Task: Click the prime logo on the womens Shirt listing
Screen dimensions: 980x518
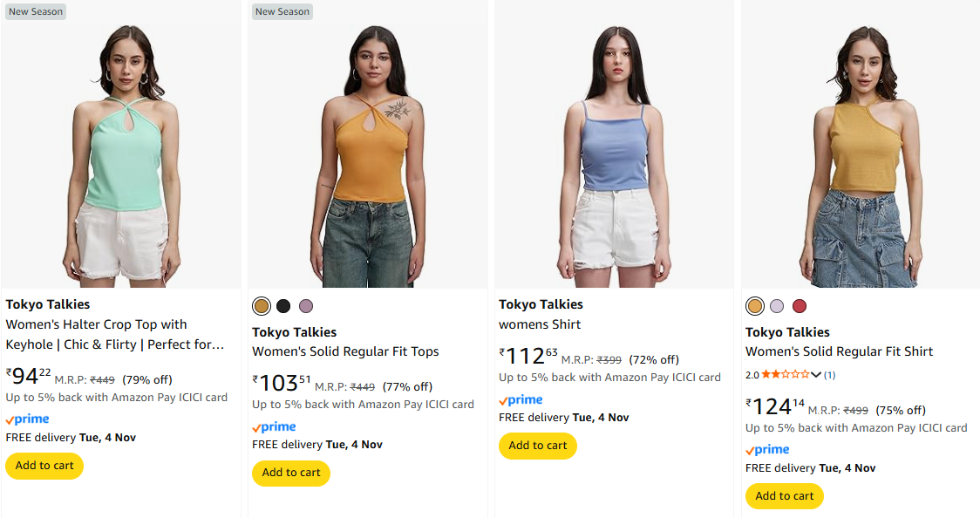Action: (x=521, y=400)
